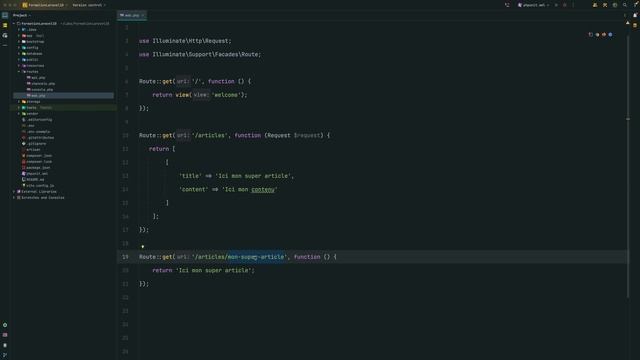Viewport: 640px width, 360px height.
Task: Open the Project tool window icon
Action: tap(5, 15)
